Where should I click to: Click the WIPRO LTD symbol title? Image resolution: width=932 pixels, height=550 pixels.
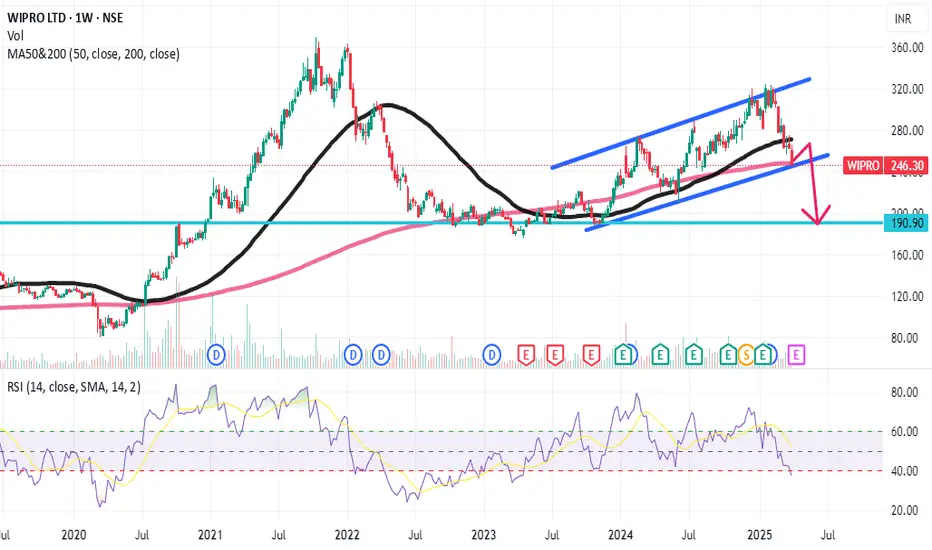[x=65, y=18]
